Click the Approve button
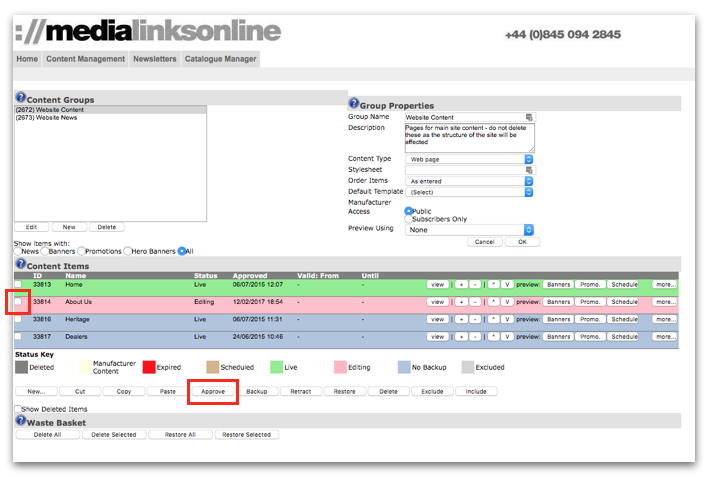Screen dimensions: 716x477 212,392
